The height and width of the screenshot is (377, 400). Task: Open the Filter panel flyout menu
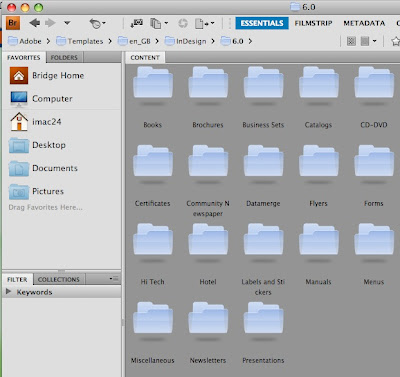tap(114, 278)
